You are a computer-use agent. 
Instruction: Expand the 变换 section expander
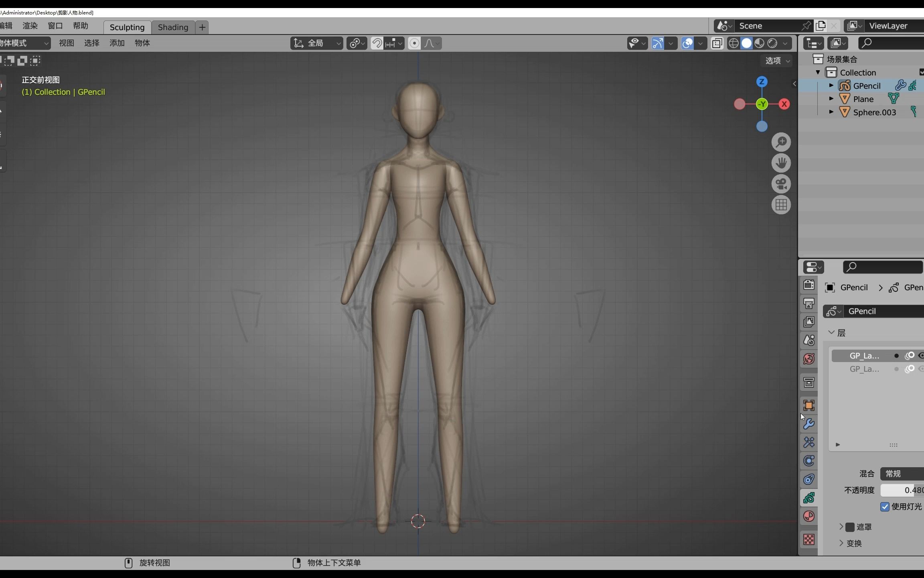pos(840,543)
